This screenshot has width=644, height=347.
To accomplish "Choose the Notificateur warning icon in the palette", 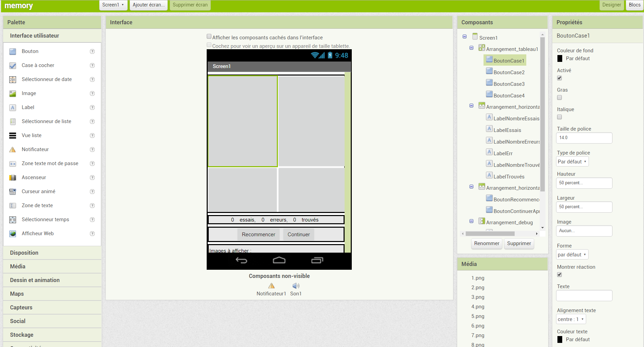I will [13, 150].
